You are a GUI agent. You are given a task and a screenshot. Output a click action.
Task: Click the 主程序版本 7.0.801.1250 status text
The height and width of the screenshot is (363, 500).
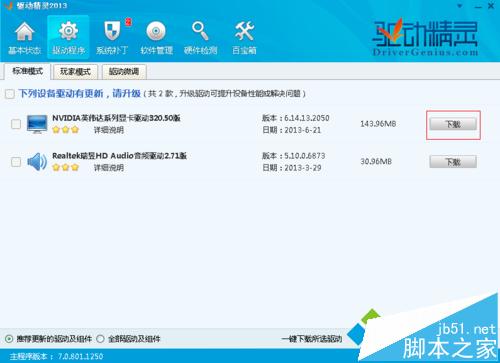[56, 356]
